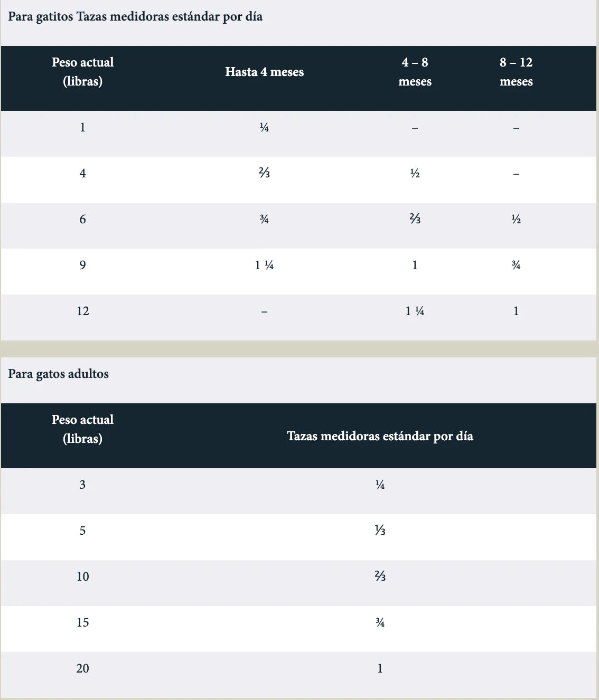599x700 pixels.
Task: Click the adult table 'Peso actual (libras)' header
Action: click(83, 429)
